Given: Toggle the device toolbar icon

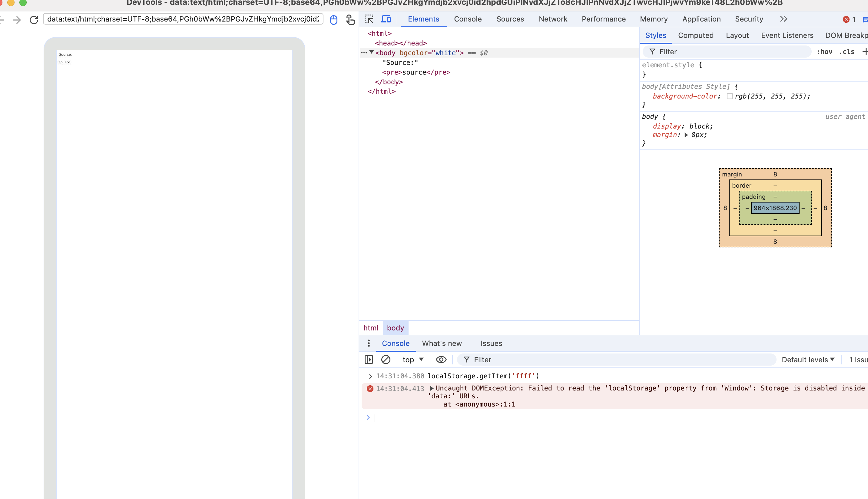Looking at the screenshot, I should [386, 19].
